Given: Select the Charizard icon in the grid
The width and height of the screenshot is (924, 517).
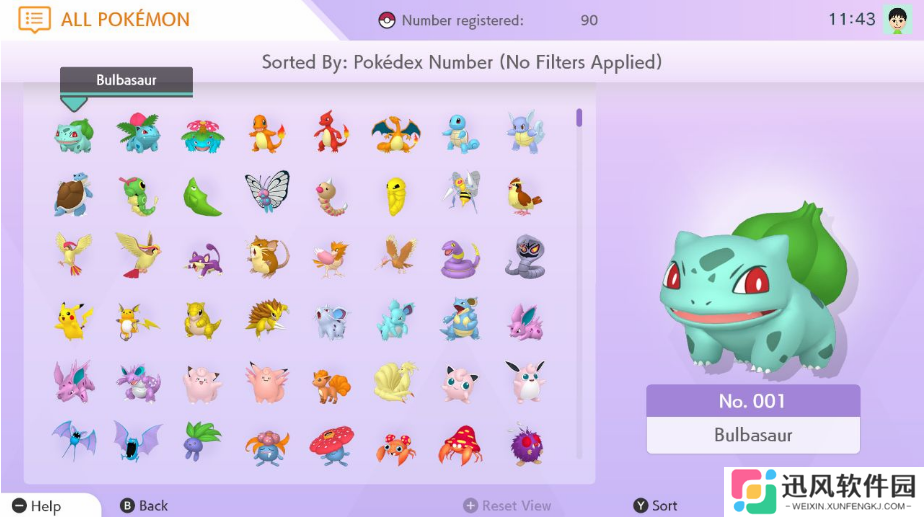Looking at the screenshot, I should (396, 134).
